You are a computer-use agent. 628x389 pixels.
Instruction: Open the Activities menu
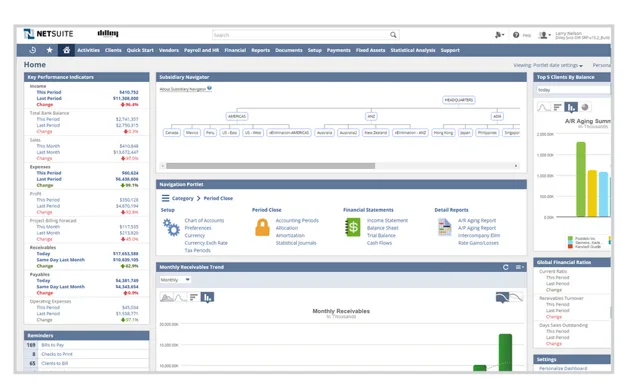pyautogui.click(x=89, y=50)
